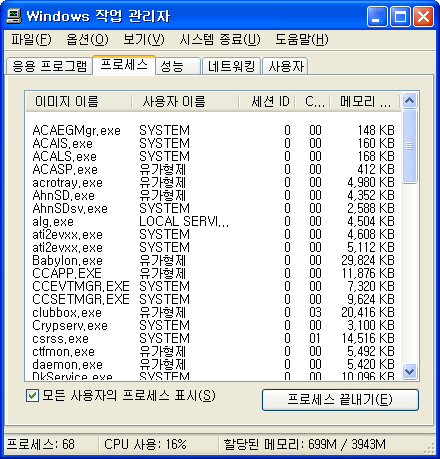Select the 프로세스 tab
Screen dimensions: 440x459
124,65
